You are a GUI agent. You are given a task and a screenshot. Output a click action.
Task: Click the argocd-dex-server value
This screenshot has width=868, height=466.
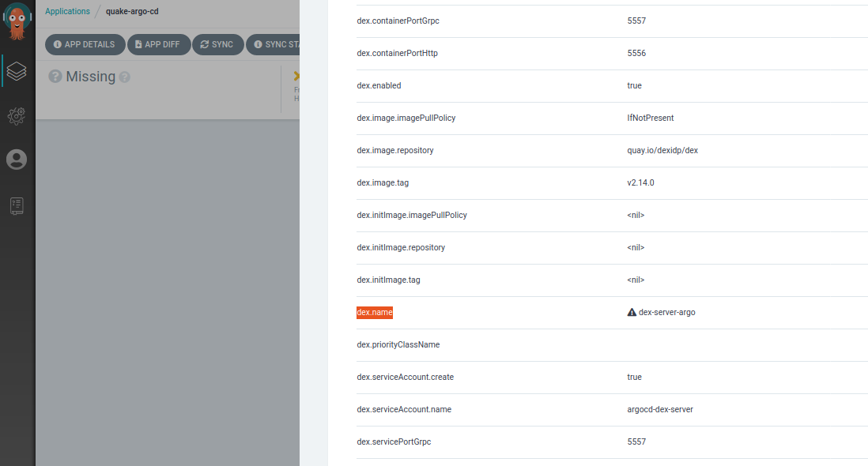point(660,409)
